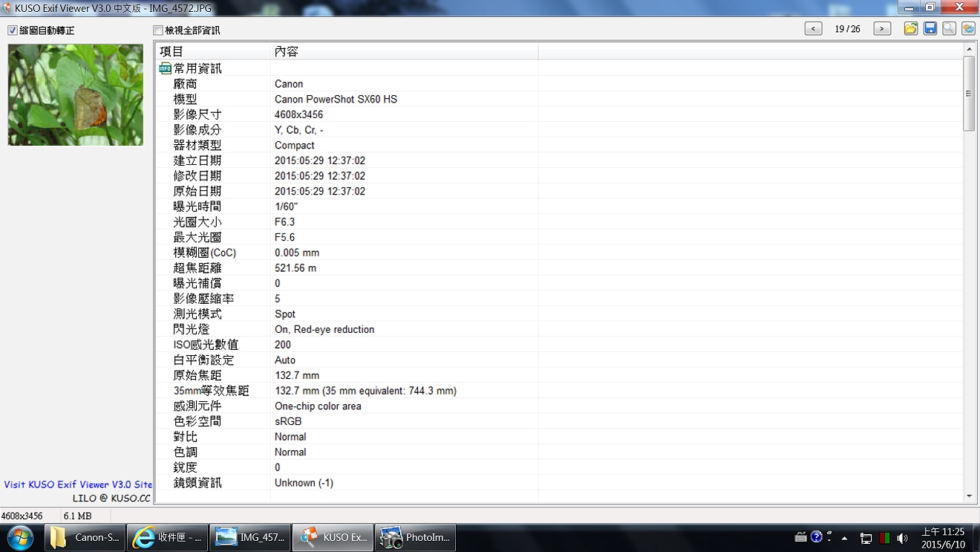Image resolution: width=980 pixels, height=552 pixels.
Task: Switch to Canon-S... folder in taskbar
Action: (85, 537)
